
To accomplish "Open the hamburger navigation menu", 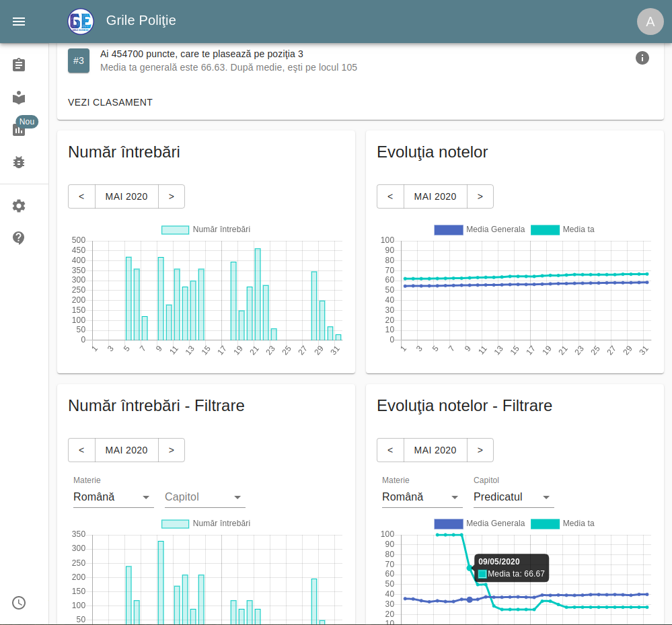I will 19,22.
